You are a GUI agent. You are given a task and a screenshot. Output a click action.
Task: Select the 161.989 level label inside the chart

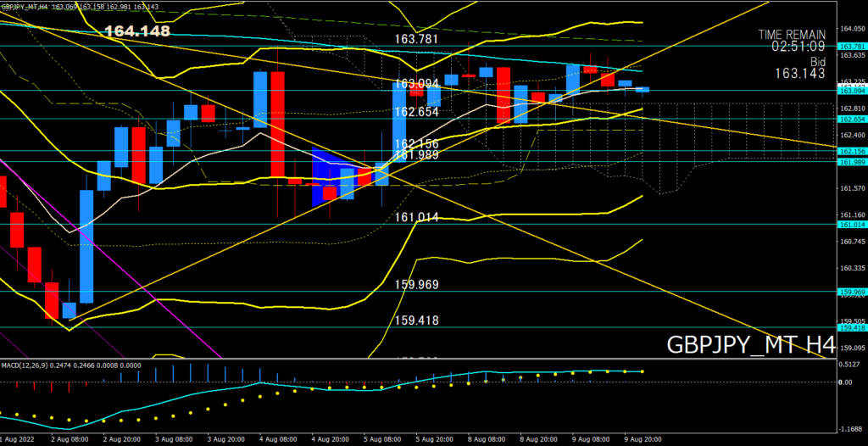point(417,154)
